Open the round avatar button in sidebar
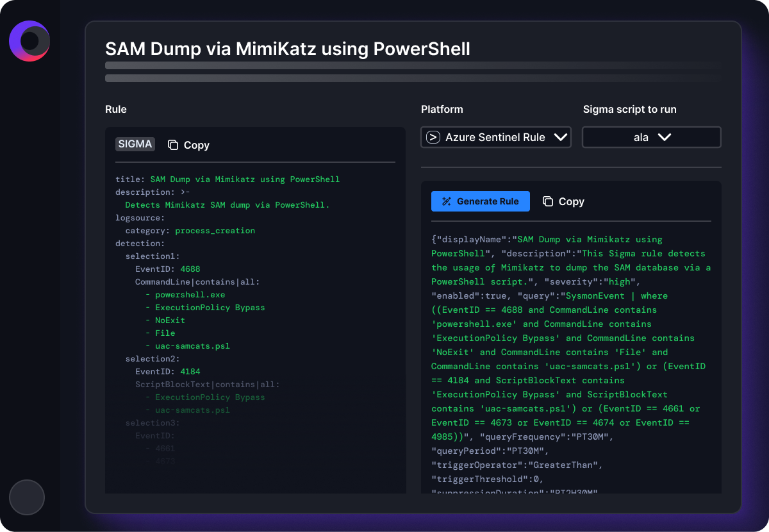Image resolution: width=769 pixels, height=532 pixels. 27,497
